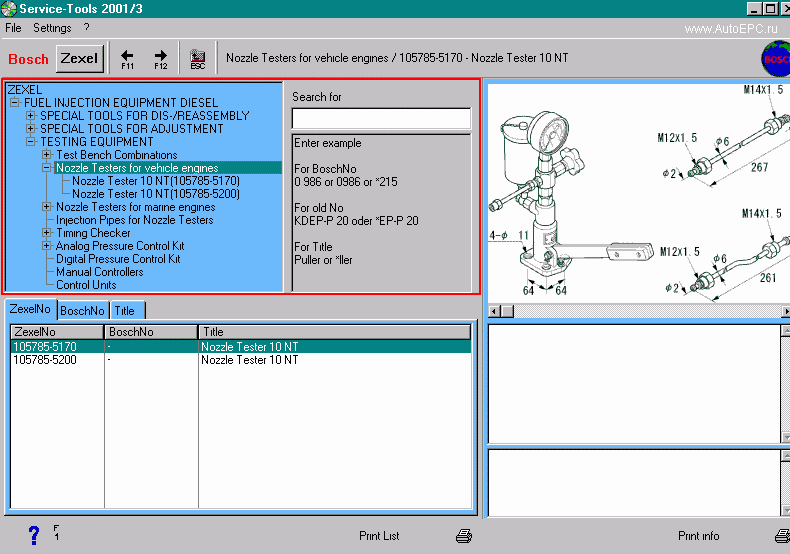Select the row with ZexelNo 105785-5170
The image size is (790, 554).
[x=241, y=347]
